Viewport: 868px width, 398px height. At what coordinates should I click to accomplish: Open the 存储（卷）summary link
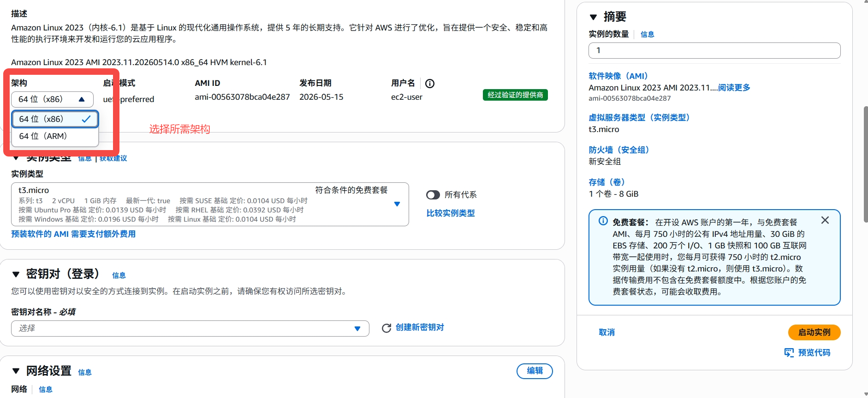point(607,182)
